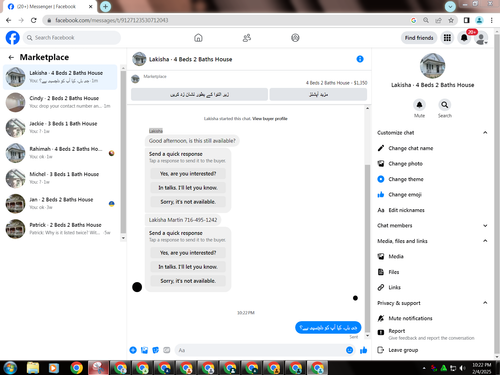Screen dimensions: 500x375
Task: Choose a GIF icon in composer
Action: tap(167, 350)
